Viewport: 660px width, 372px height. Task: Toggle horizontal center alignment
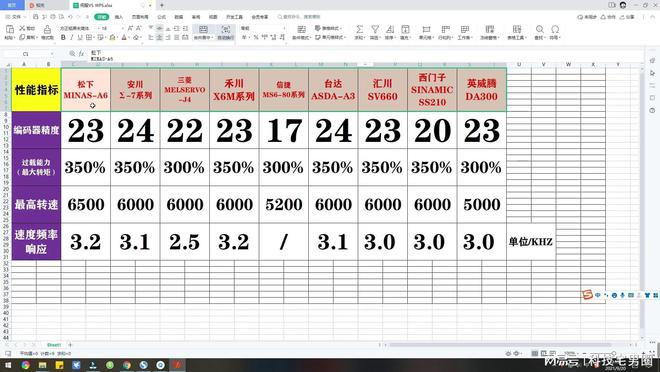tap(160, 37)
